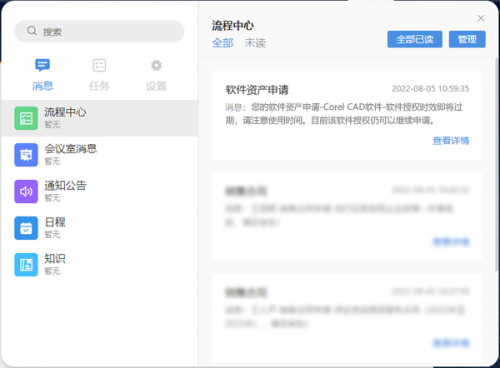Click the message list vertical scrollbar
The image size is (500, 368).
pyautogui.click(x=497, y=165)
